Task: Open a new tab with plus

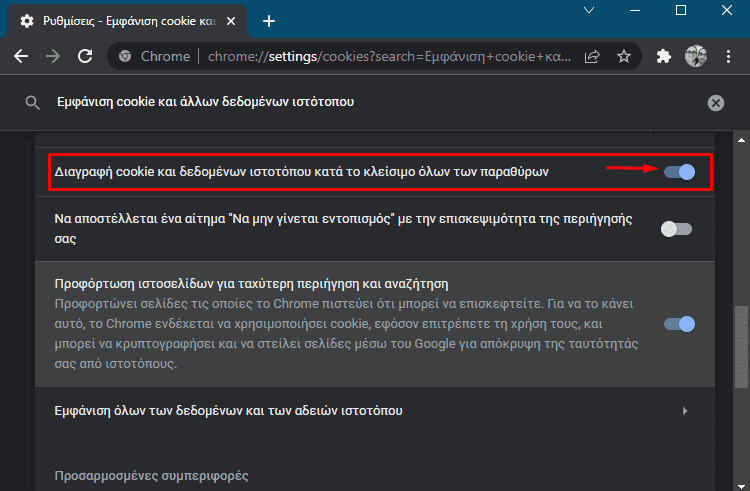Action: coord(269,21)
